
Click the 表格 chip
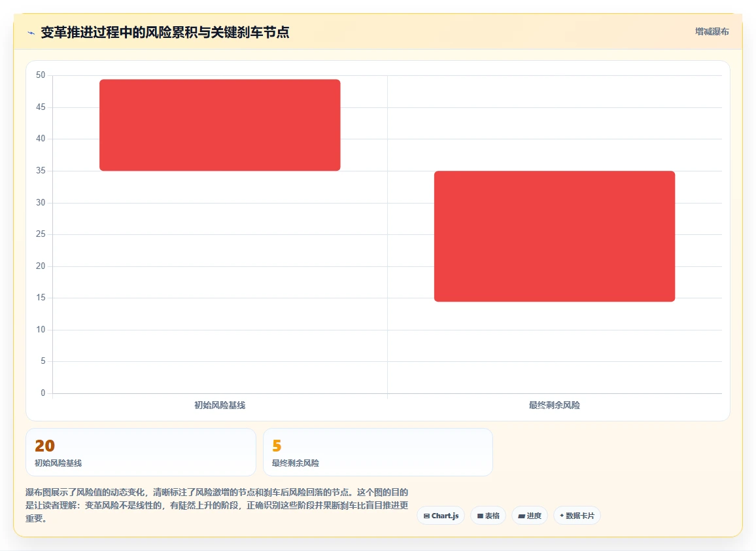(x=488, y=516)
